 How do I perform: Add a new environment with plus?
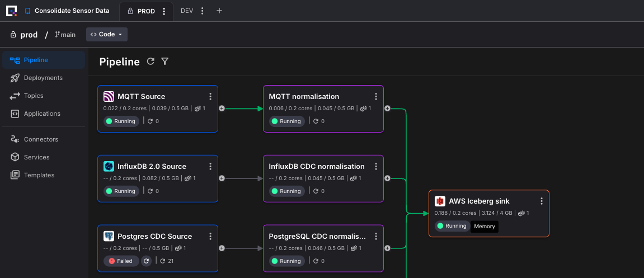219,11
